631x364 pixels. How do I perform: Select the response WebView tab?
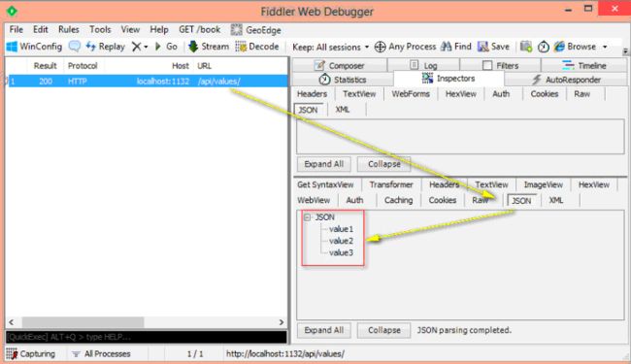pos(314,200)
